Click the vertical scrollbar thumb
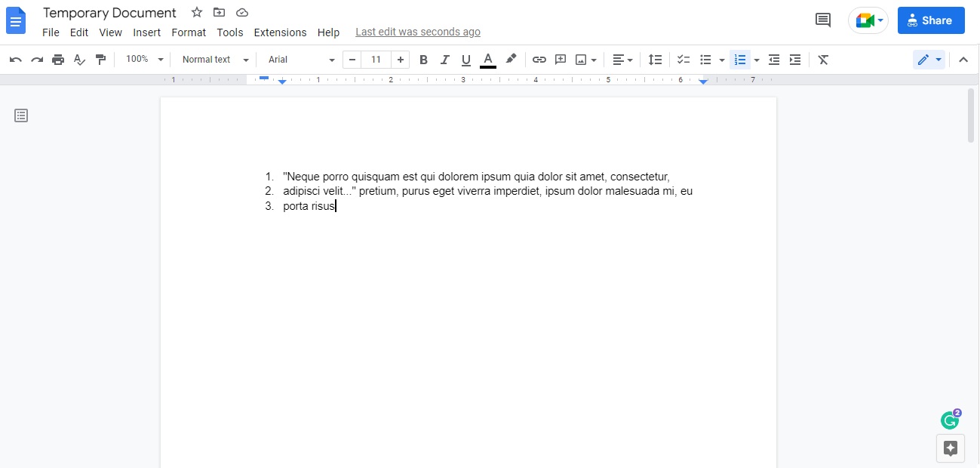Viewport: 980px width, 468px height. coord(971,115)
